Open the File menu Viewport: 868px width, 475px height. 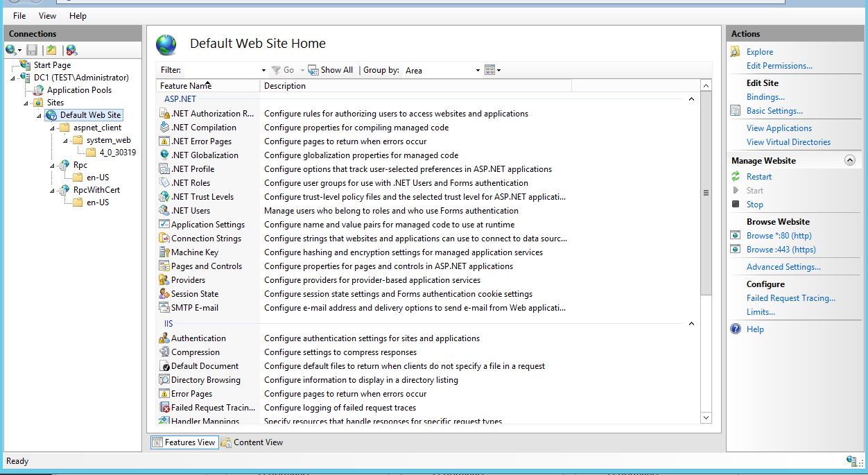tap(19, 15)
